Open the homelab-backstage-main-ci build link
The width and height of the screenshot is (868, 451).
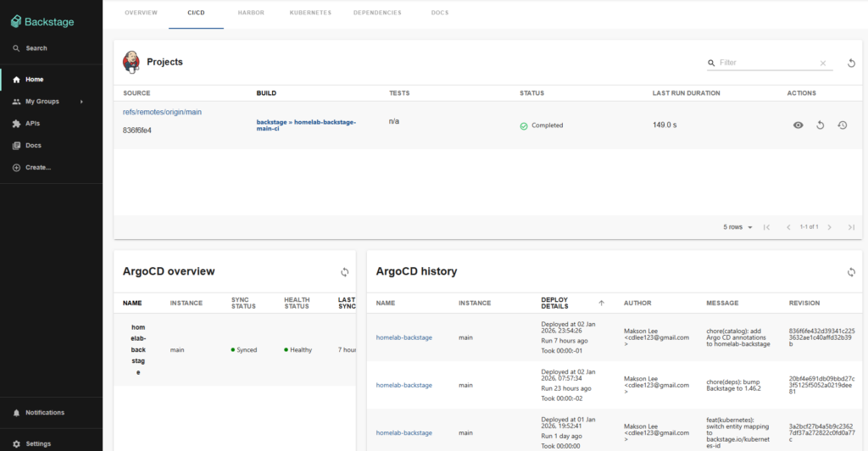(306, 125)
